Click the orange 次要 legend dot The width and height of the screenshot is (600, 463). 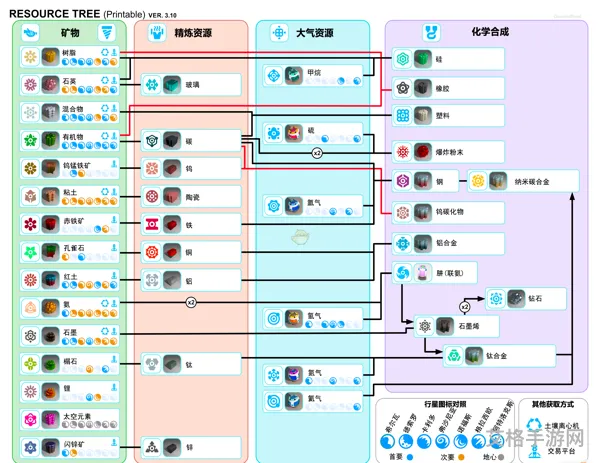click(461, 457)
